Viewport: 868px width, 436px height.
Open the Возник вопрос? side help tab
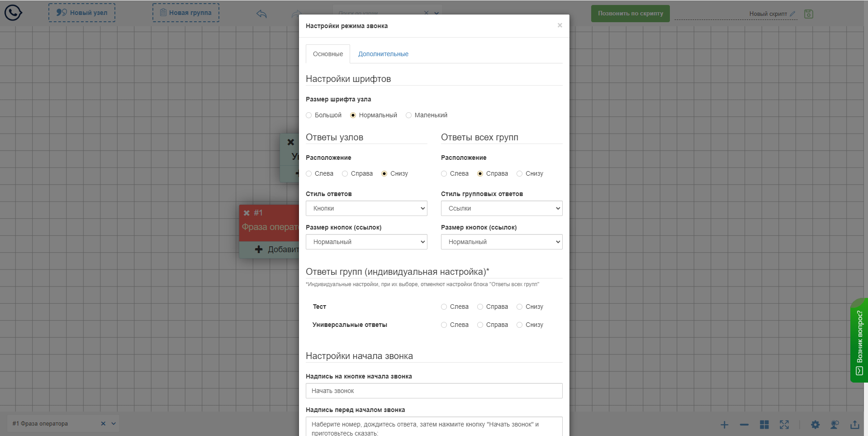click(x=859, y=340)
